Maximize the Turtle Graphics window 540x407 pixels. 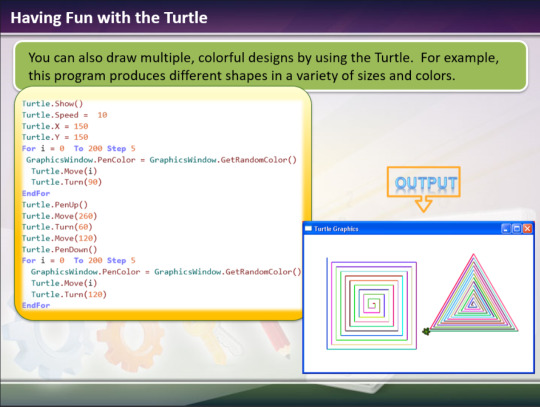click(517, 229)
